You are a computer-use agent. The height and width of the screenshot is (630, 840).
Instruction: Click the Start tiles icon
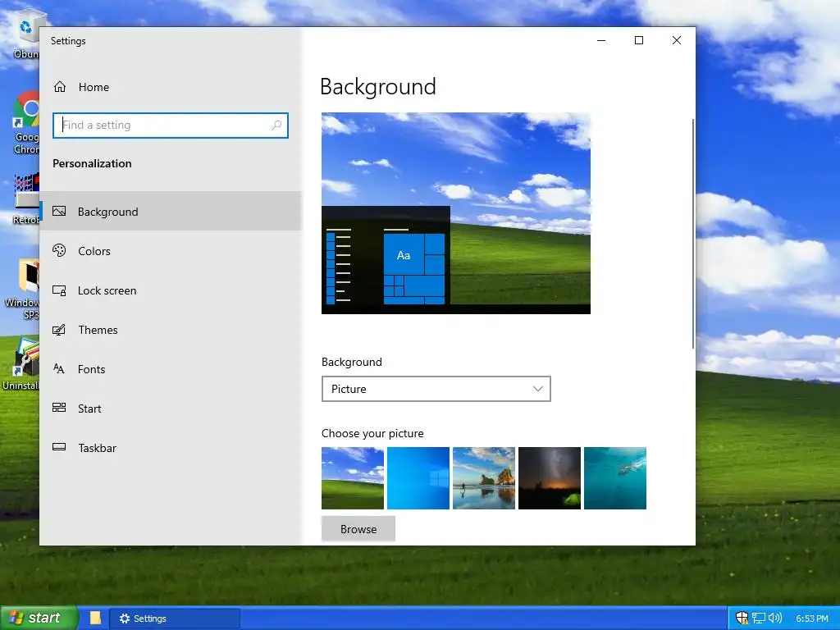click(x=59, y=408)
